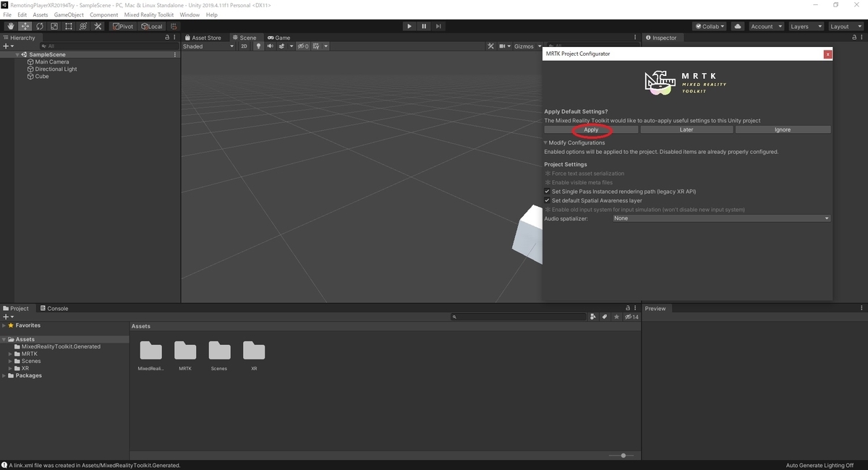Expand the Packages folder tree

point(4,376)
